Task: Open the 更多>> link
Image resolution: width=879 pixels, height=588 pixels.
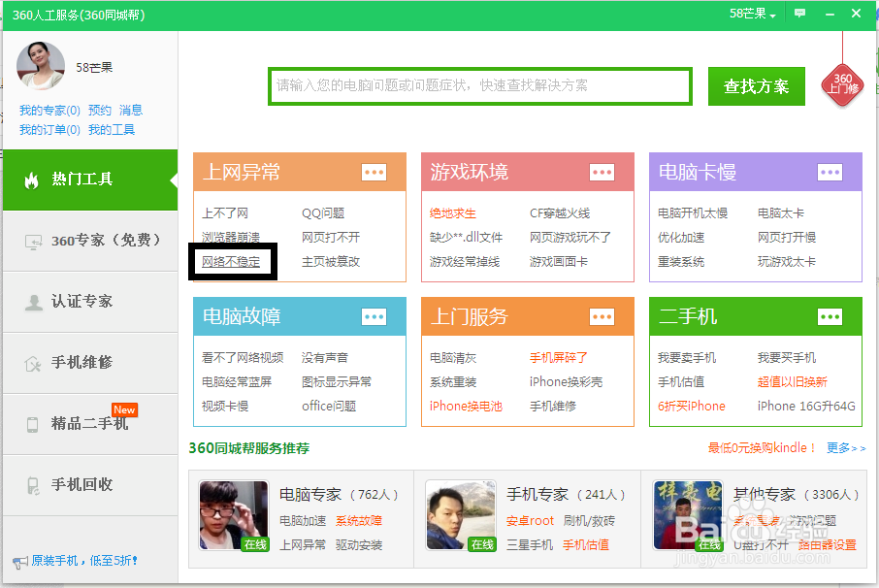Action: click(x=846, y=448)
